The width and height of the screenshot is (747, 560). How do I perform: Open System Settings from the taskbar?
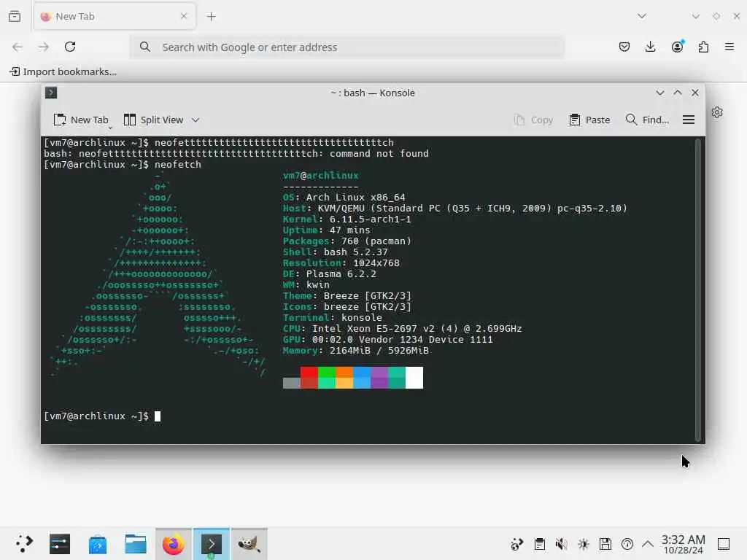coord(60,544)
